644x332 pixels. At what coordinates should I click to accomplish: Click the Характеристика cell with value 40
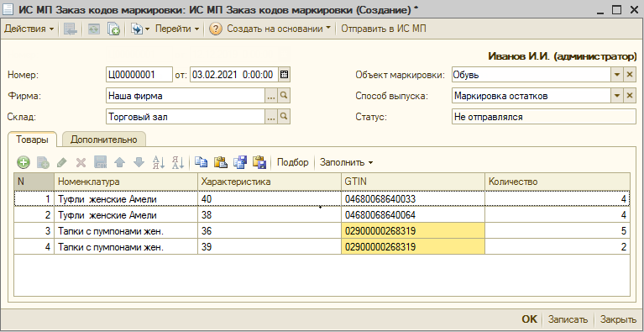pos(270,199)
